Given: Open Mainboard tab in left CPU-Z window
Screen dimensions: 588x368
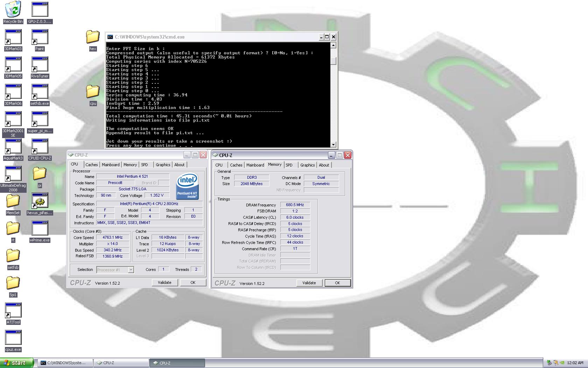Looking at the screenshot, I should click(x=111, y=165).
